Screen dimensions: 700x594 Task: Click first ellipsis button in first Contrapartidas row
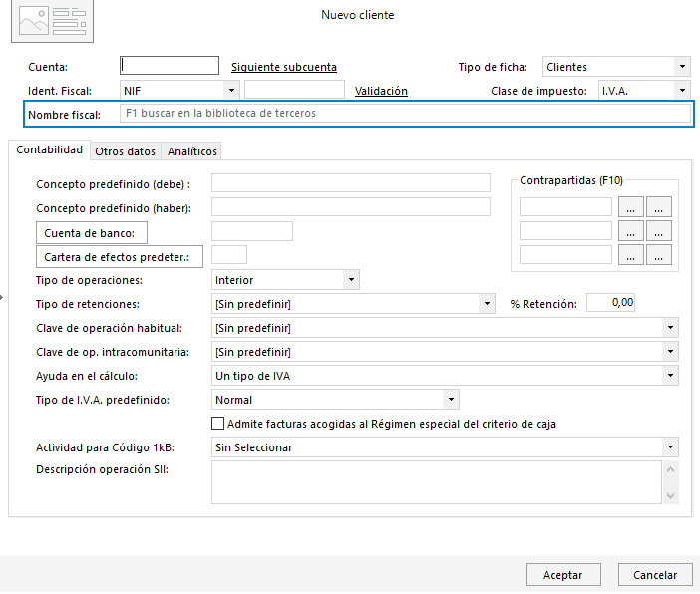pyautogui.click(x=631, y=207)
